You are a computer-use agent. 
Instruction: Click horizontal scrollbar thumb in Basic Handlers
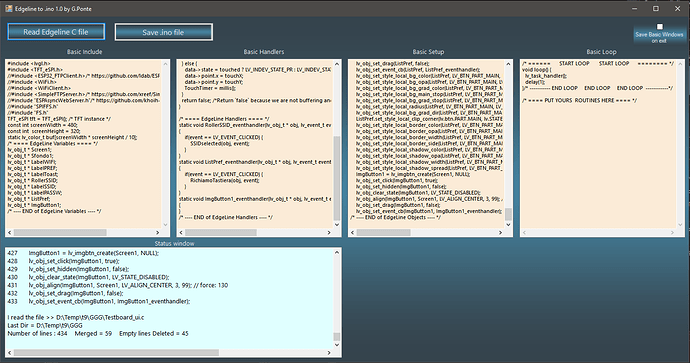pos(220,232)
